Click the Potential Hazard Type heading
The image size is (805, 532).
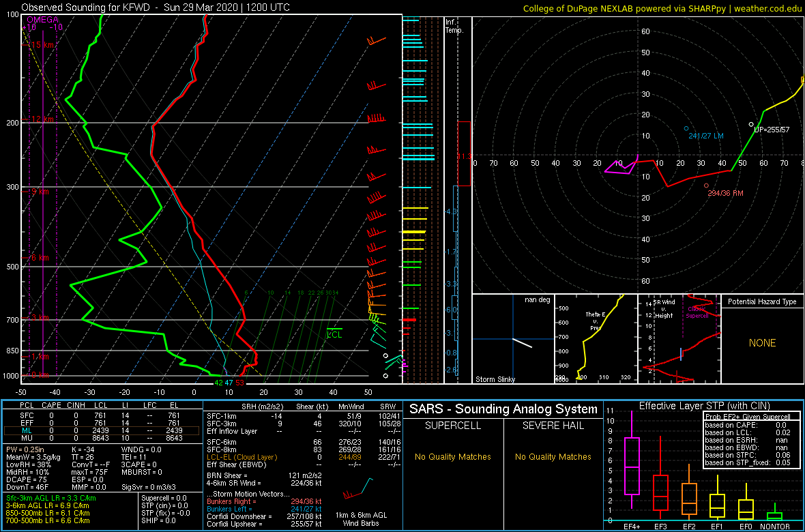click(x=762, y=301)
